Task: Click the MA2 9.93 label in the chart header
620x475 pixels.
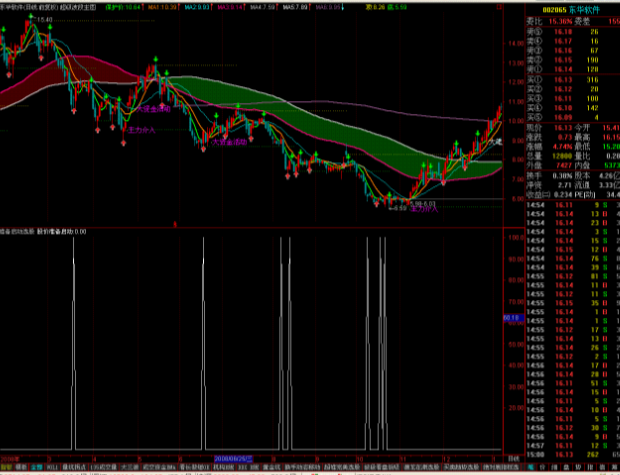Action: [196, 7]
